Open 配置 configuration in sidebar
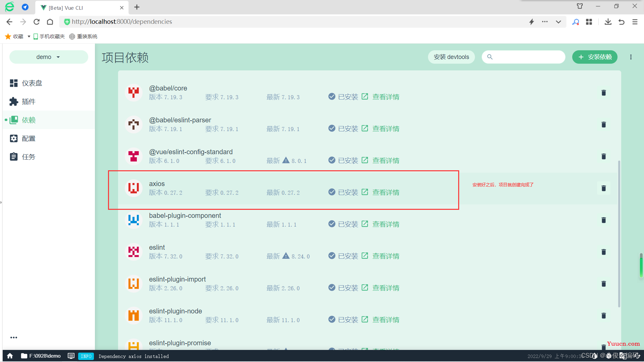 point(49,138)
